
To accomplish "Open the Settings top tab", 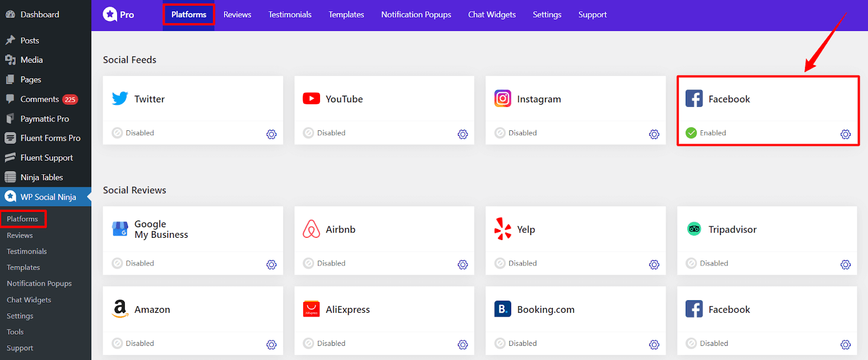I will 547,15.
